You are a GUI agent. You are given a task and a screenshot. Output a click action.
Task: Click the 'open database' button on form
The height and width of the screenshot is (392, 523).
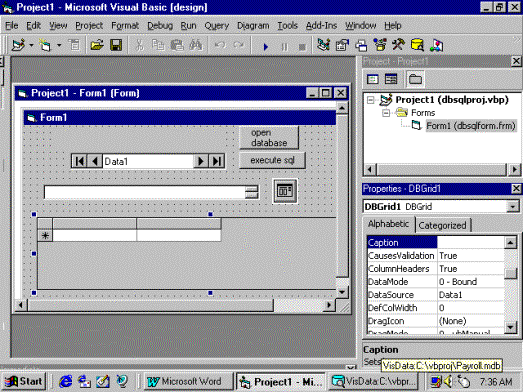269,137
